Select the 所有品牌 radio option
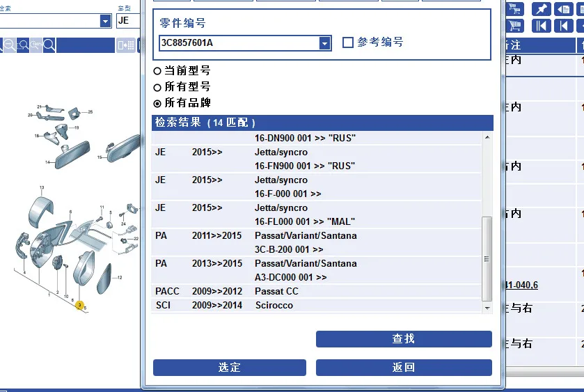The height and width of the screenshot is (392, 584). point(157,103)
